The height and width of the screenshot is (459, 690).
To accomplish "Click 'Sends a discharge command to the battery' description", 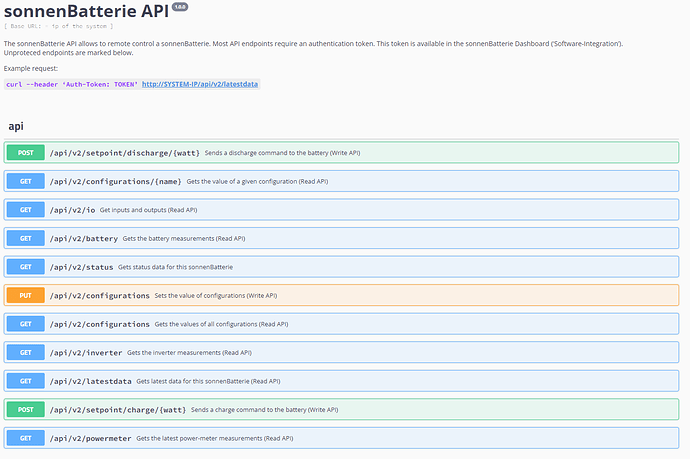I will [x=266, y=153].
